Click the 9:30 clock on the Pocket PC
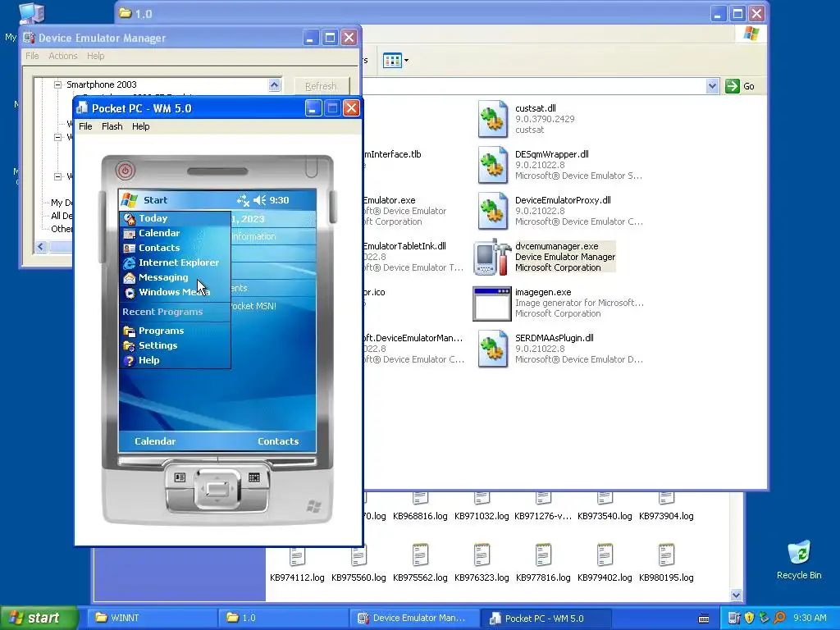This screenshot has width=840, height=630. point(279,200)
